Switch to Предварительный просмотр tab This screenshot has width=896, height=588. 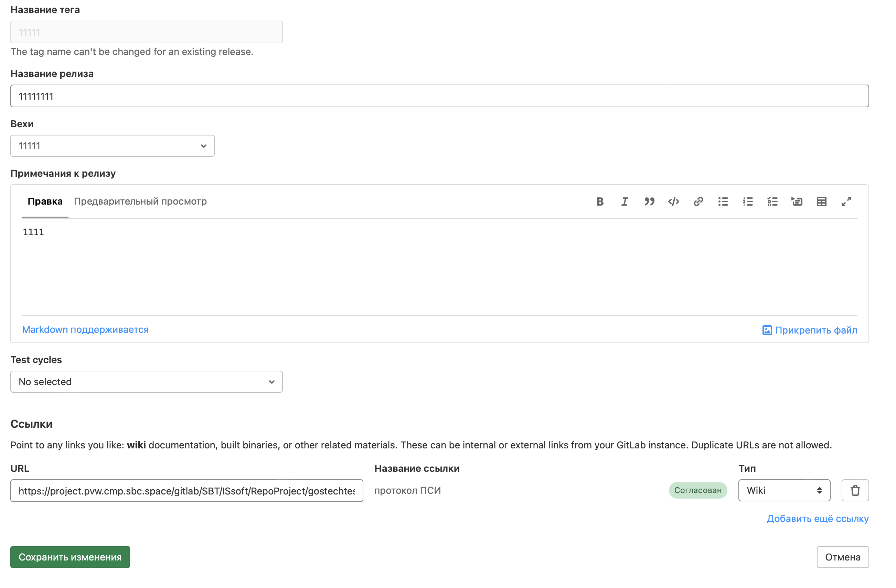140,202
